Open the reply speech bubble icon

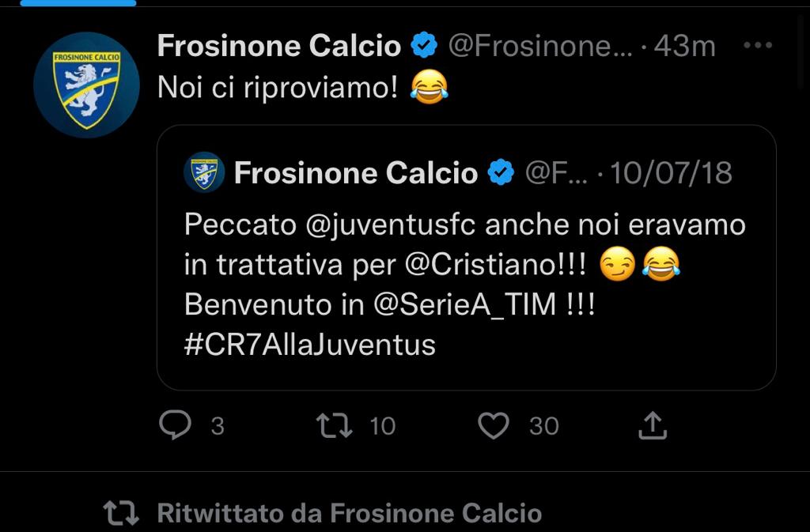175,425
